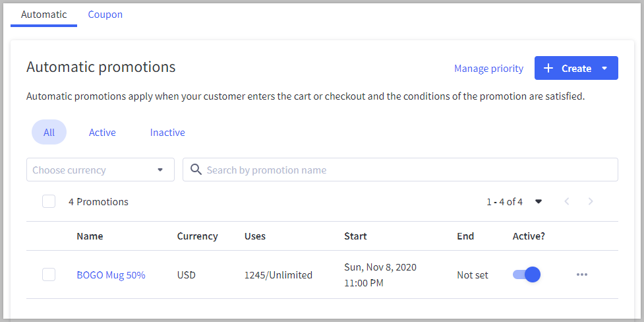644x322 pixels.
Task: Go to the next page arrow
Action: [x=591, y=201]
